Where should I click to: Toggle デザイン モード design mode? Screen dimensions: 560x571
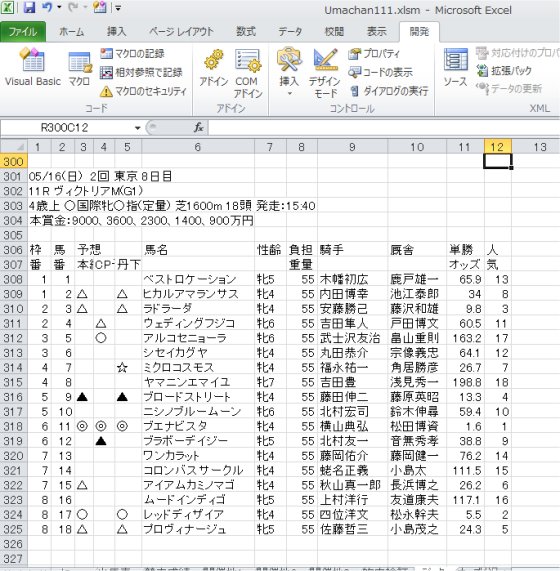(325, 73)
